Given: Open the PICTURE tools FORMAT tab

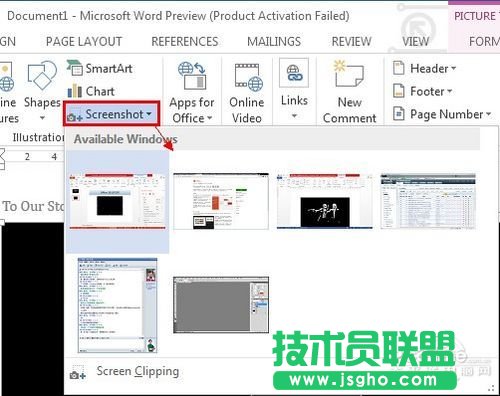Looking at the screenshot, I should tap(484, 41).
